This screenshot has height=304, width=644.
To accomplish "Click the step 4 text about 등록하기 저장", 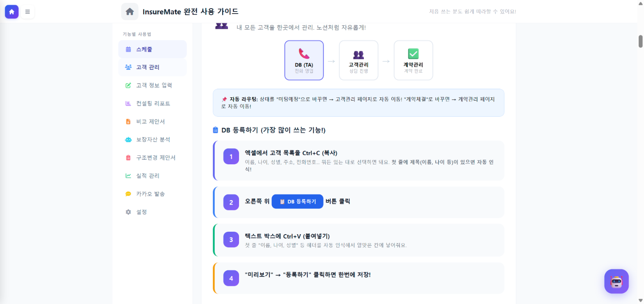I will tap(308, 274).
